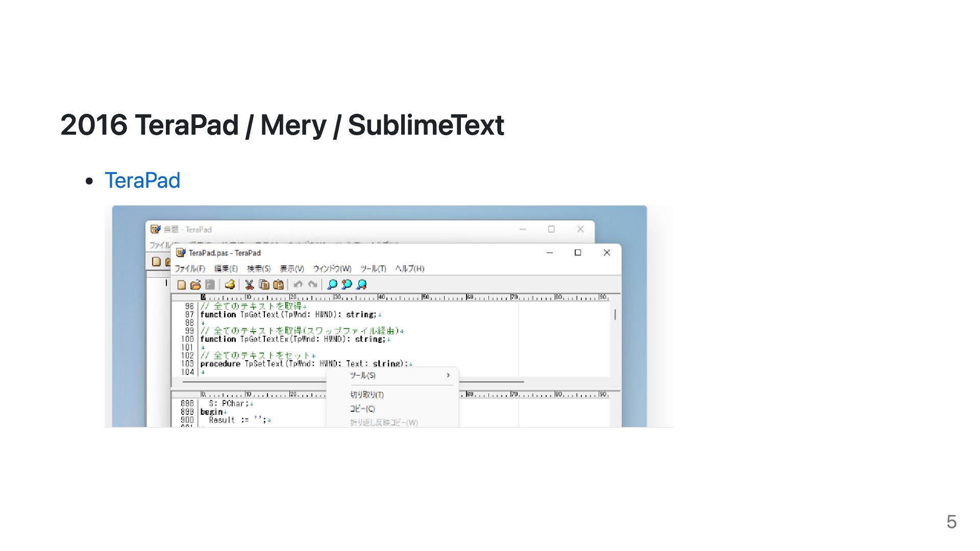The height and width of the screenshot is (551, 980).
Task: Open the TeraPad hyperlink
Action: (x=142, y=181)
